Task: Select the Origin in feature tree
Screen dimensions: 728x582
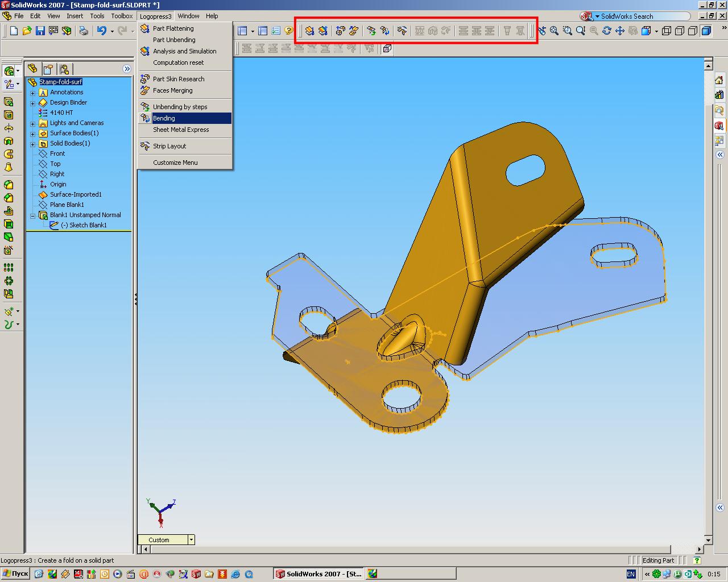Action: (58, 184)
